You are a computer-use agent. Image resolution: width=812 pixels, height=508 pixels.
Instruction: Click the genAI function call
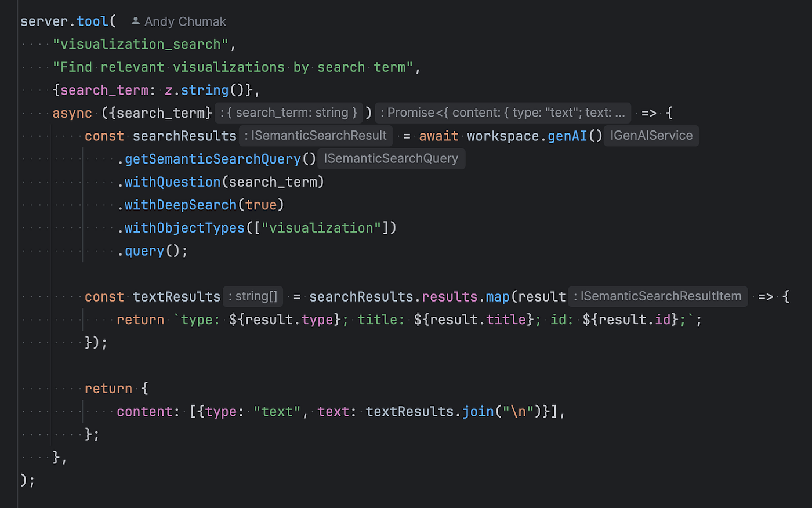click(x=567, y=135)
